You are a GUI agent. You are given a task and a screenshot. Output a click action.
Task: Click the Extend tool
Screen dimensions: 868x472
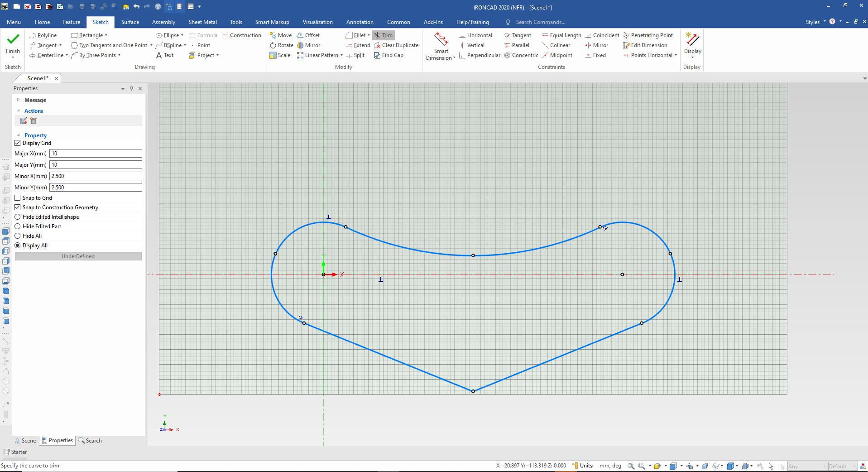coord(358,45)
